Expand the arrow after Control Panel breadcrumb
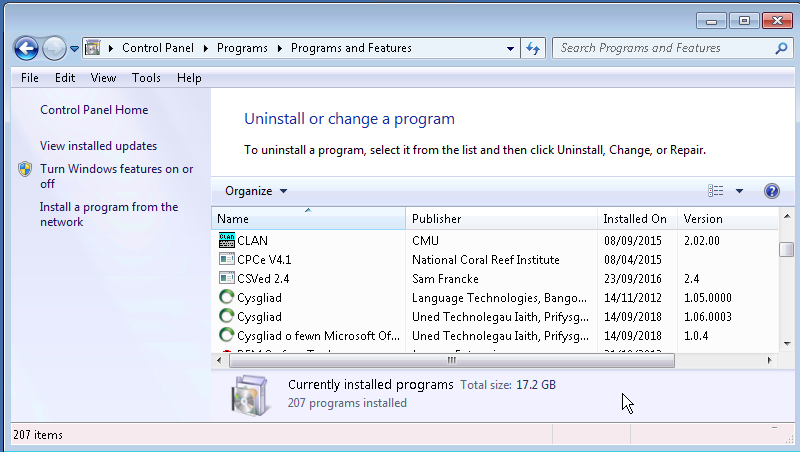This screenshot has width=800, height=452. (x=206, y=48)
